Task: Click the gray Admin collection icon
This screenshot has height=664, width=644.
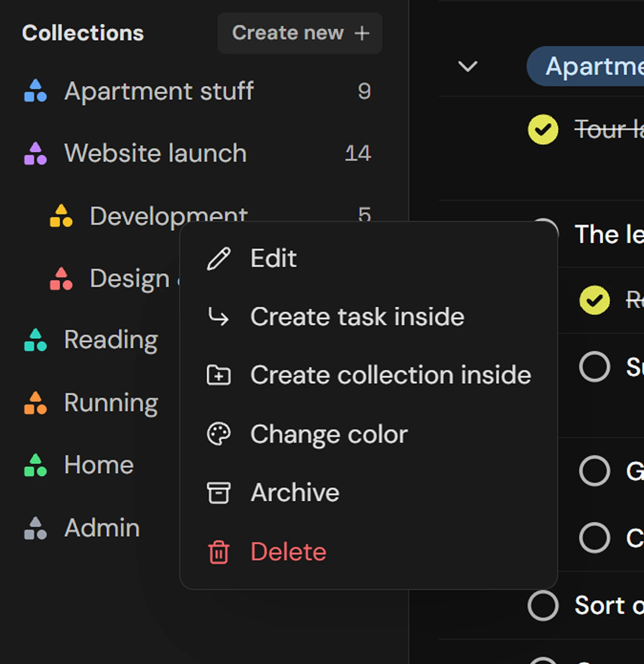Action: pyautogui.click(x=35, y=528)
